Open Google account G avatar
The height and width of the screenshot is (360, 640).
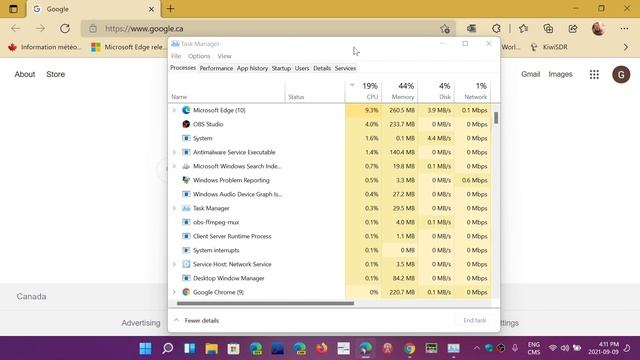tap(621, 75)
